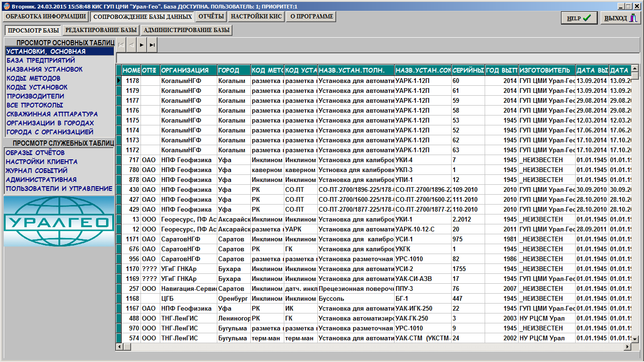
Task: Select row number 717 cell
Action: (x=131, y=160)
